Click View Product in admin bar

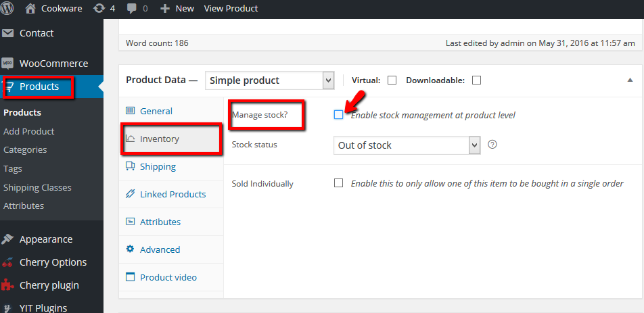click(231, 8)
